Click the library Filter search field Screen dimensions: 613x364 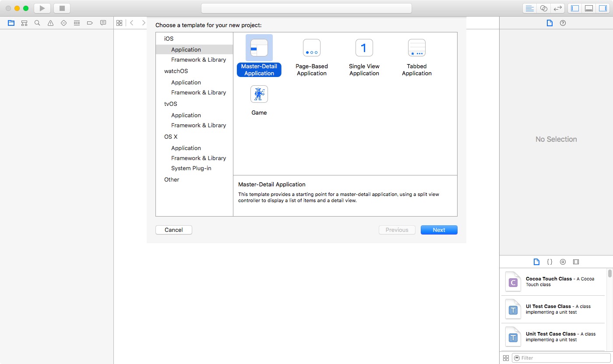click(562, 358)
